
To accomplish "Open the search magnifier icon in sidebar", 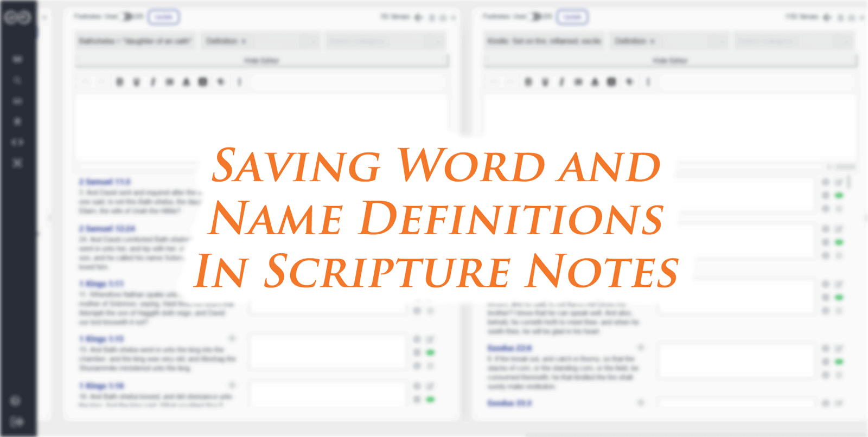I will pos(17,80).
